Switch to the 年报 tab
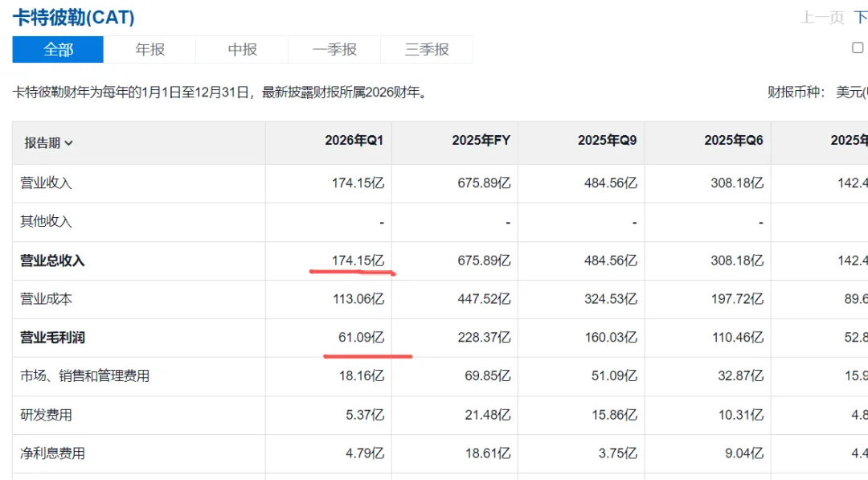 click(150, 50)
